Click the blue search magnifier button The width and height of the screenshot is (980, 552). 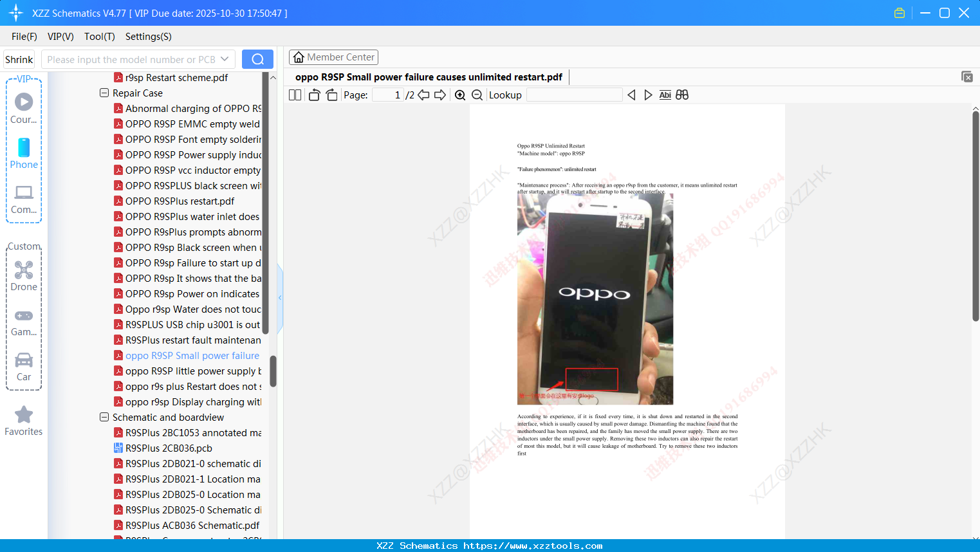[x=257, y=59]
